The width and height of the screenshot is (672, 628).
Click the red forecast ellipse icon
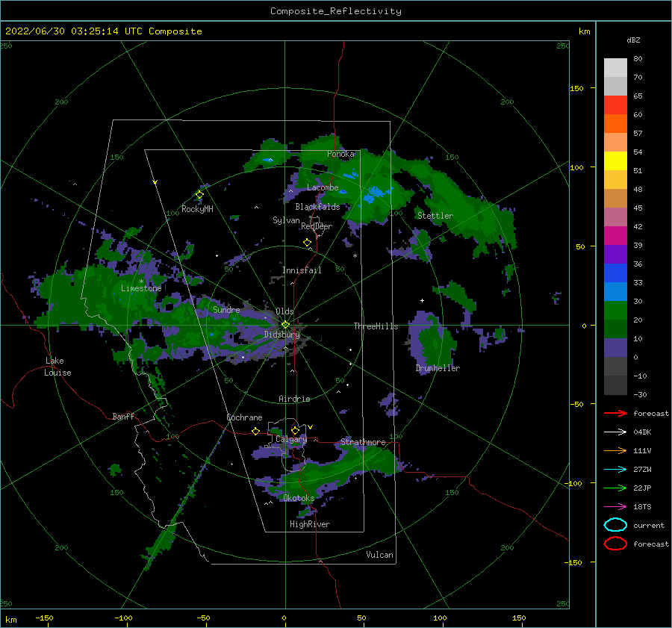click(615, 544)
